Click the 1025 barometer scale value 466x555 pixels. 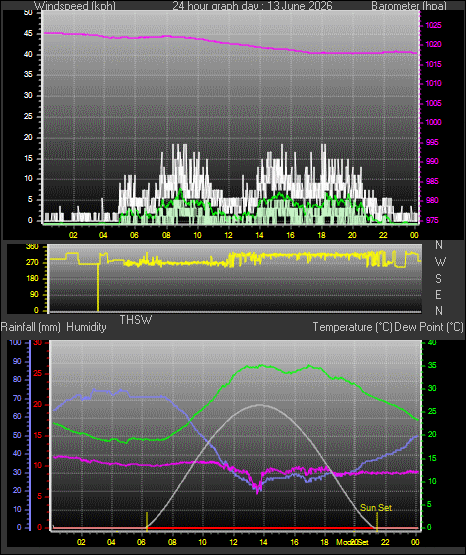tap(433, 25)
